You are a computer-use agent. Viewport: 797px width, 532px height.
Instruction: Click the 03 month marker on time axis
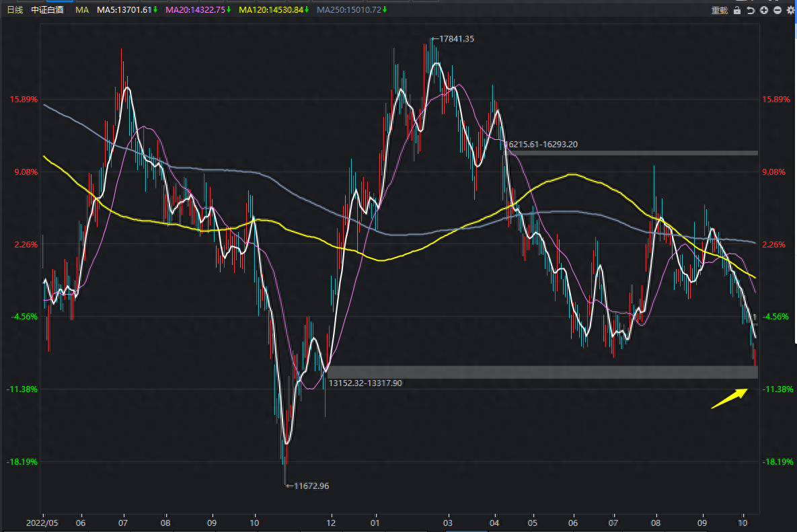click(447, 523)
